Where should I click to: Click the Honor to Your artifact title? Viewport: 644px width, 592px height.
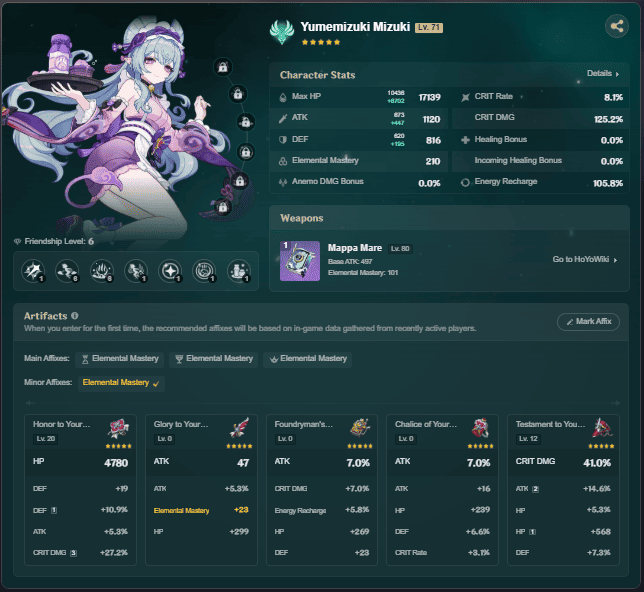62,424
